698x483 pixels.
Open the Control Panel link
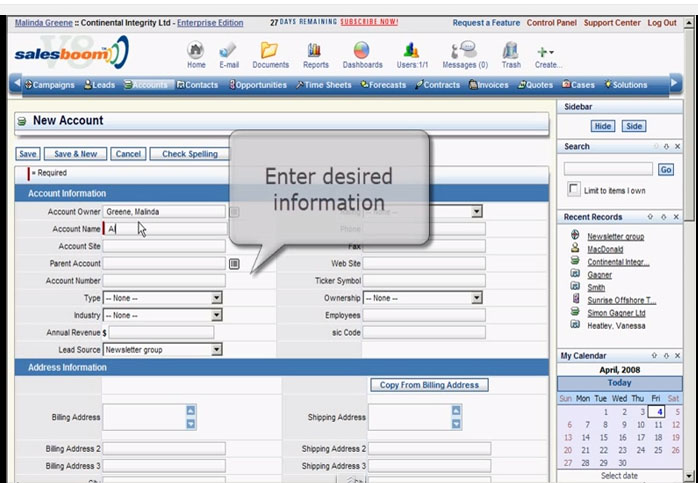point(552,23)
